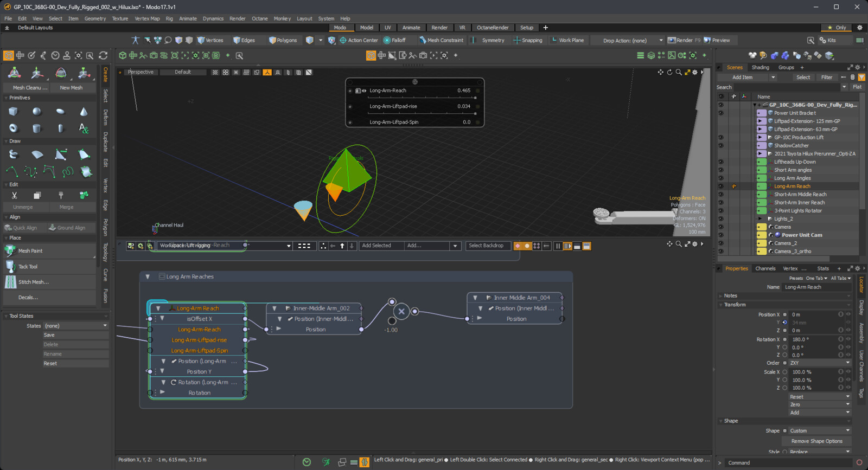
Task: Toggle visibility of ShadowCatcher item
Action: (720, 146)
